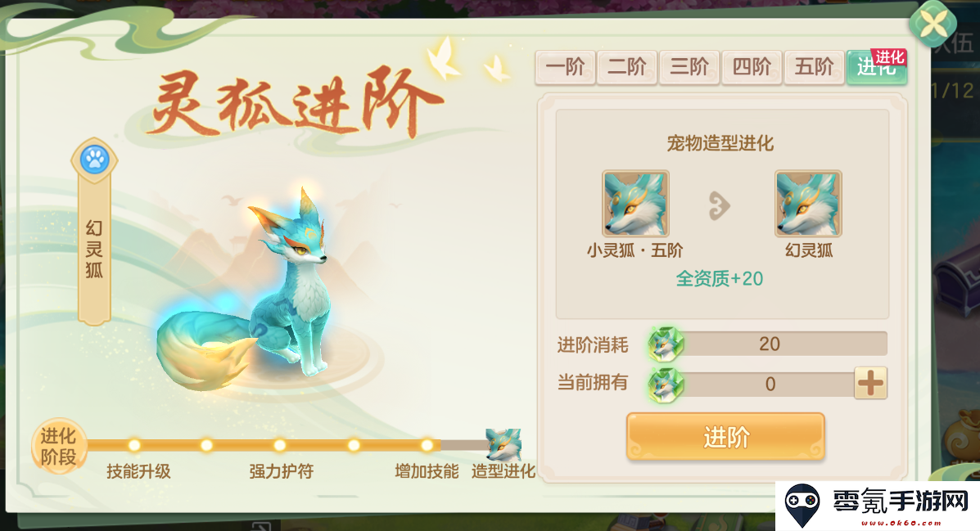Click the fox gem icon beside 当前拥有
980x531 pixels.
point(666,385)
